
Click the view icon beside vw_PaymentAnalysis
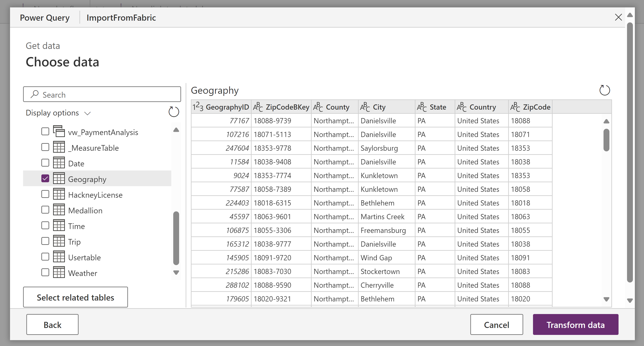click(59, 132)
